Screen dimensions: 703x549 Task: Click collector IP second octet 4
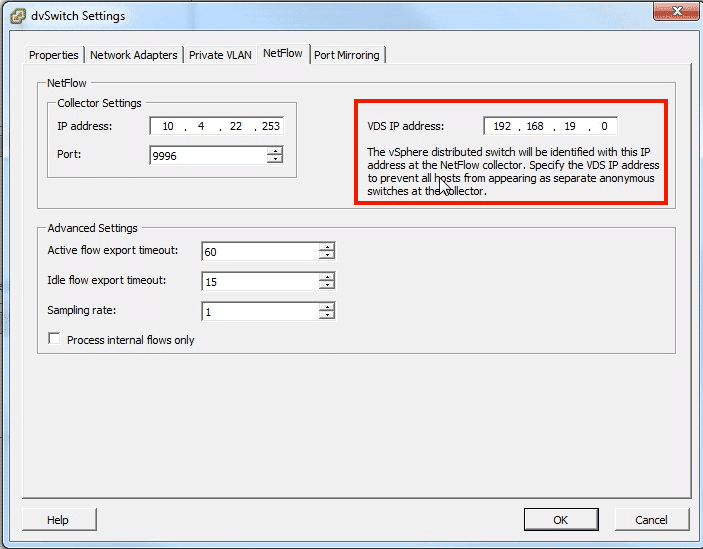point(201,126)
